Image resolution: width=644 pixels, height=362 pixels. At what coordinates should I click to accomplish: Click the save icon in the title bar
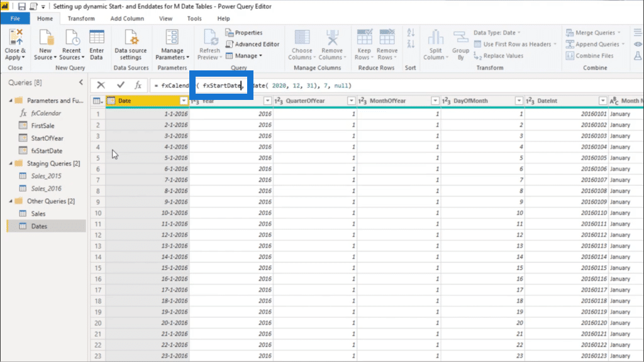pyautogui.click(x=22, y=6)
